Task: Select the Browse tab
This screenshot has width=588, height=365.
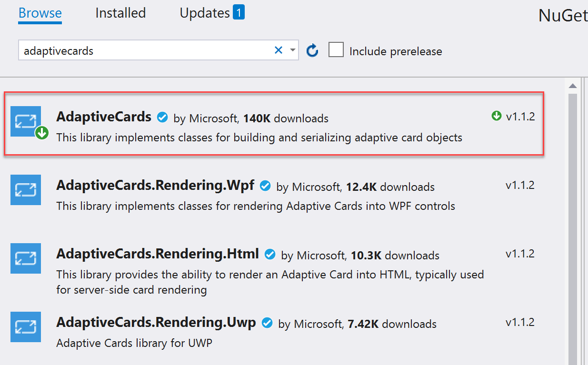Action: (40, 13)
